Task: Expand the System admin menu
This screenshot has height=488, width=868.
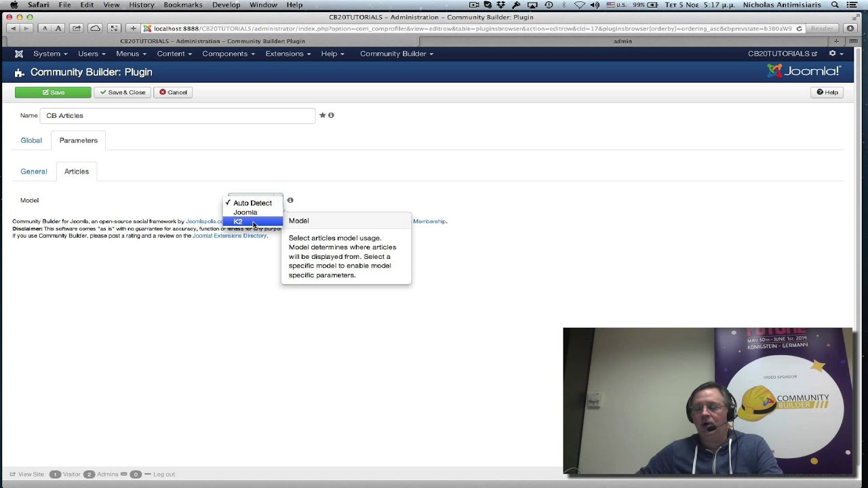Action: click(50, 54)
